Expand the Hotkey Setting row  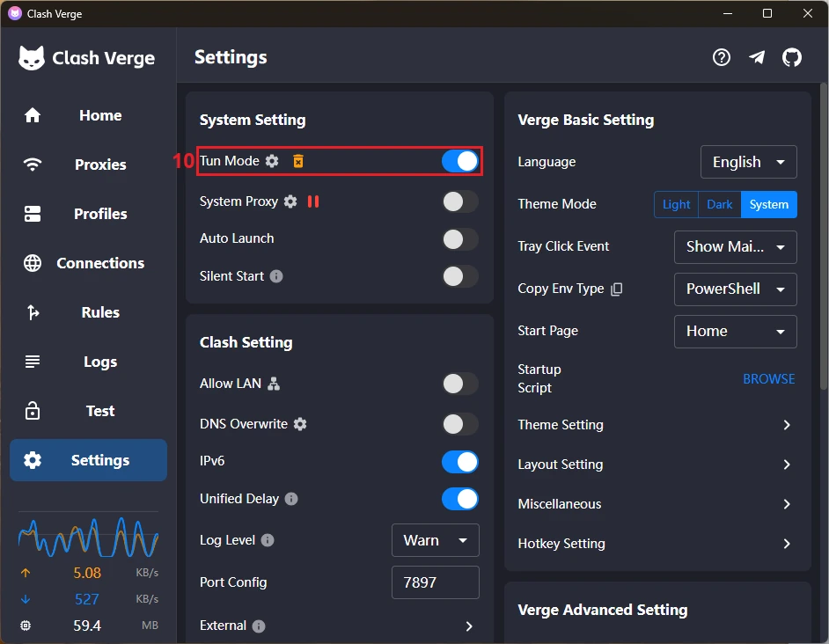tap(787, 544)
